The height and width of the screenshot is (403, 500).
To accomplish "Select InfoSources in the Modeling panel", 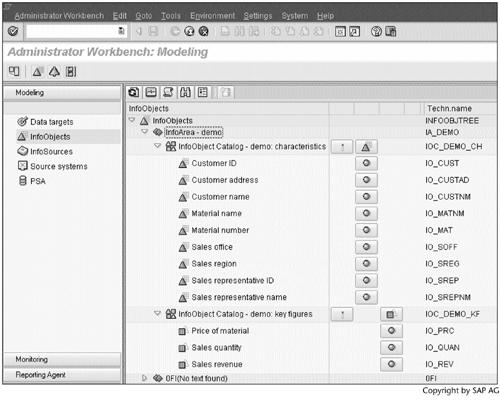I will [x=51, y=152].
